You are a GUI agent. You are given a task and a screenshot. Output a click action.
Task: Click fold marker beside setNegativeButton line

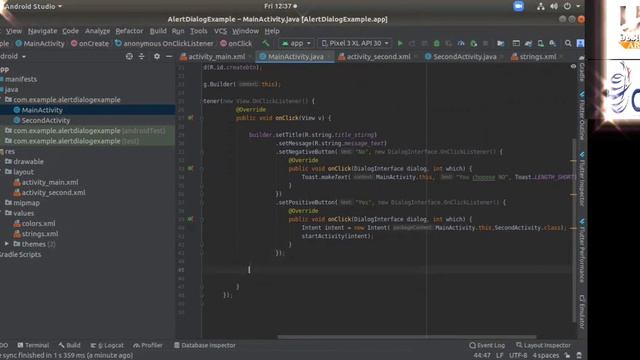coord(202,151)
